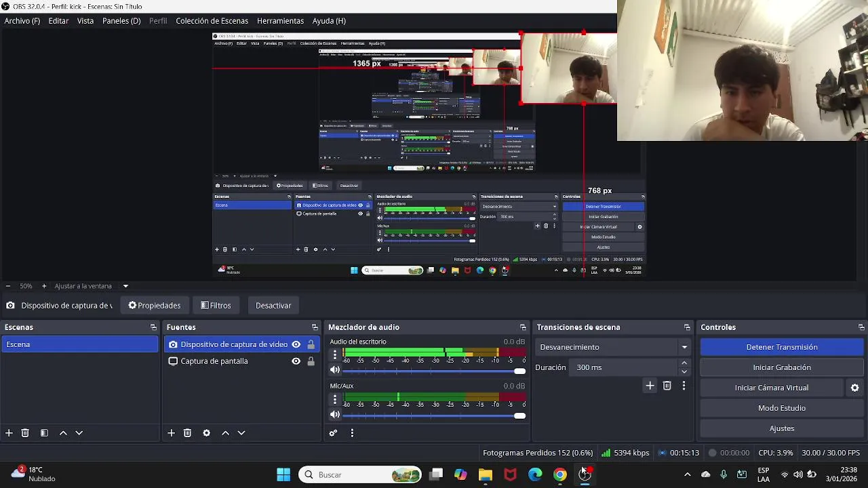Open the Colección de Escenas menu

tap(212, 21)
